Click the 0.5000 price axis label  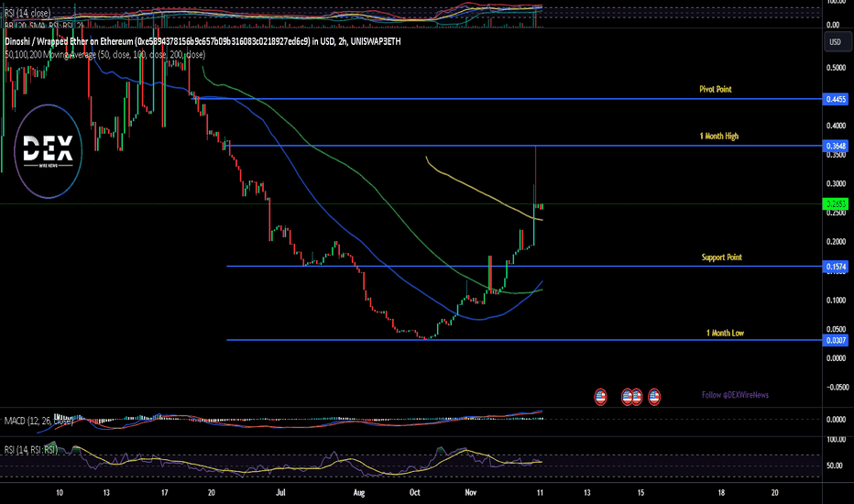click(836, 68)
